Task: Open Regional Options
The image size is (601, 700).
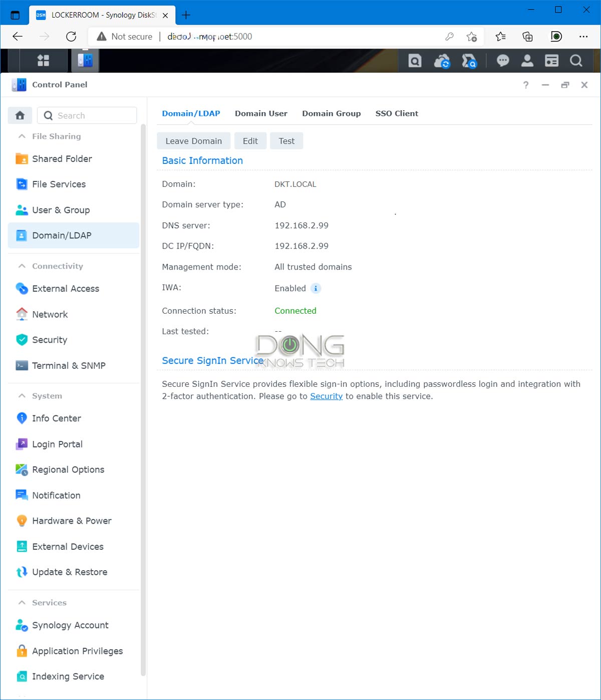Action: pos(74,470)
